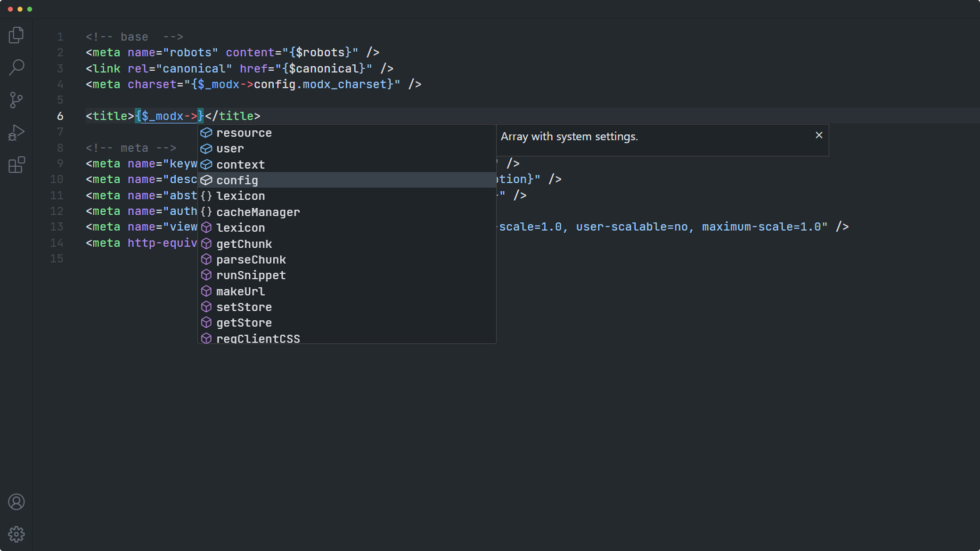The image size is (980, 551).
Task: Click the macOS green maximize button
Action: (x=30, y=9)
